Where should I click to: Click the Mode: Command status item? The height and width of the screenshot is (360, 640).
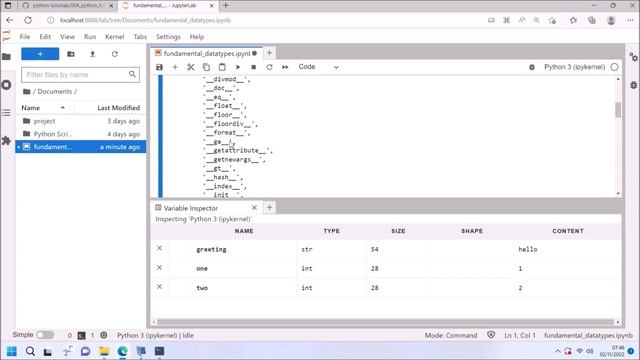click(x=451, y=336)
